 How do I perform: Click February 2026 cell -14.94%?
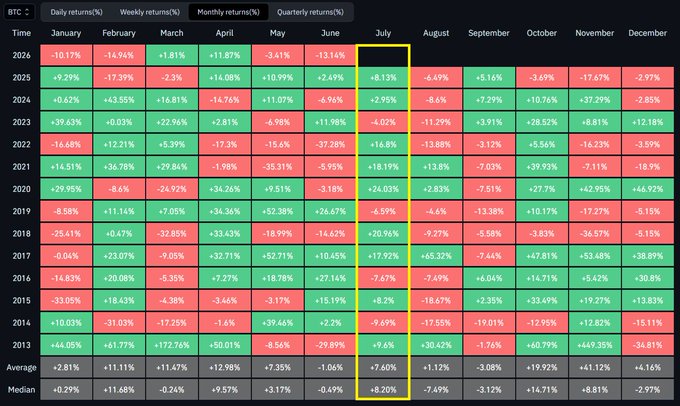pyautogui.click(x=119, y=55)
